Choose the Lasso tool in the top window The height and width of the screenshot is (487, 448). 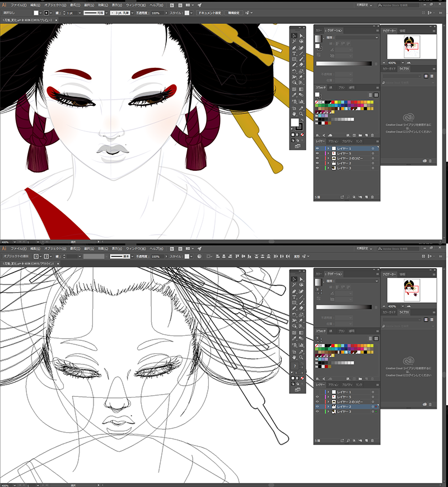click(301, 41)
